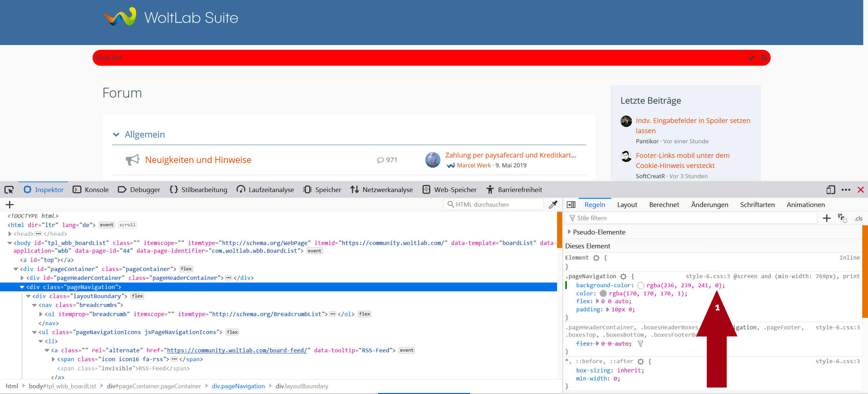This screenshot has width=868, height=394.
Task: Click div.pageNavigation in breadcrumb trail
Action: coord(238,386)
